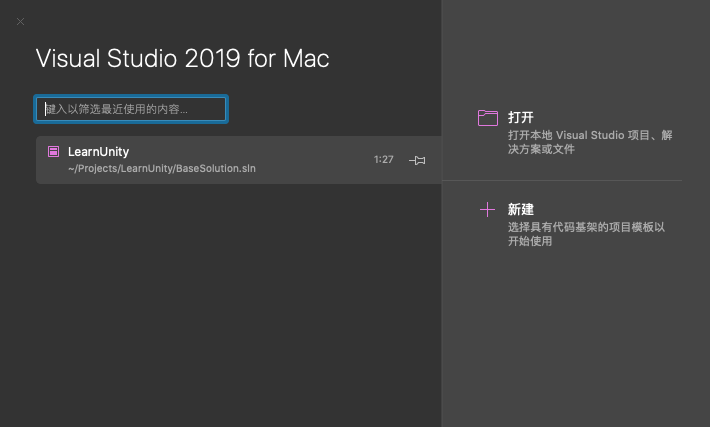Open the LearnUnity recent project name
The height and width of the screenshot is (427, 710).
pyautogui.click(x=98, y=152)
